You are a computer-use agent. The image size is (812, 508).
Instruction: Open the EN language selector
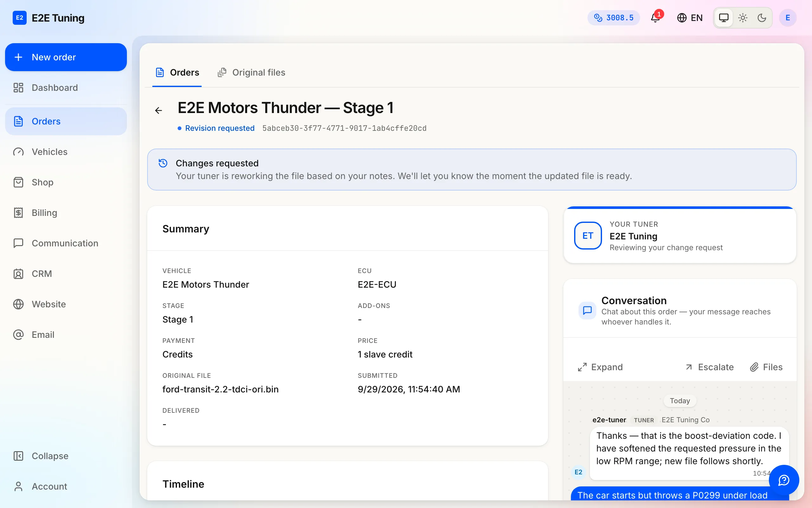click(690, 18)
